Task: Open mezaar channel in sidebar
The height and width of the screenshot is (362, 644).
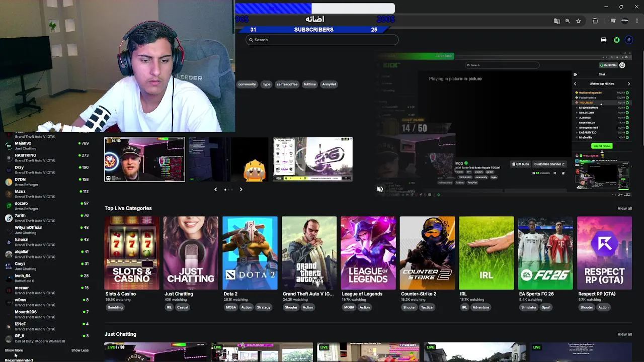Action: tap(46, 290)
